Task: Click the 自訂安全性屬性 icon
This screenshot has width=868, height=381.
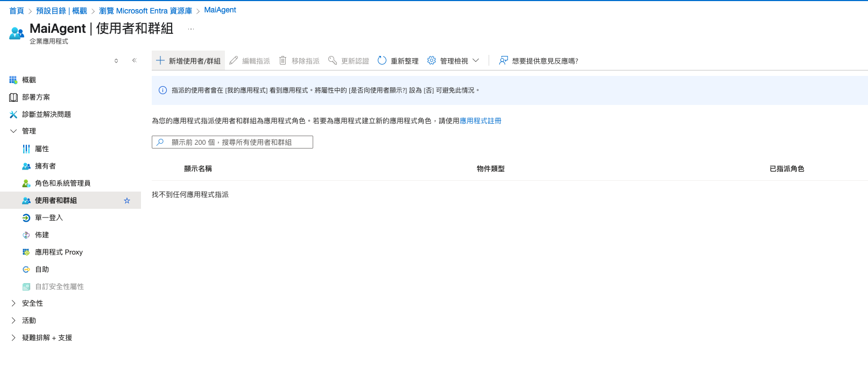Action: pos(26,287)
